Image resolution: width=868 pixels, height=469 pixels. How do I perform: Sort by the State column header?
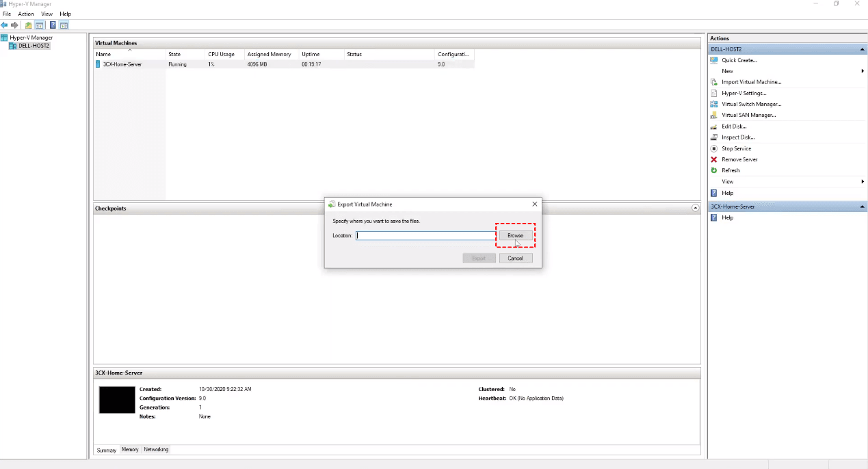(185, 54)
